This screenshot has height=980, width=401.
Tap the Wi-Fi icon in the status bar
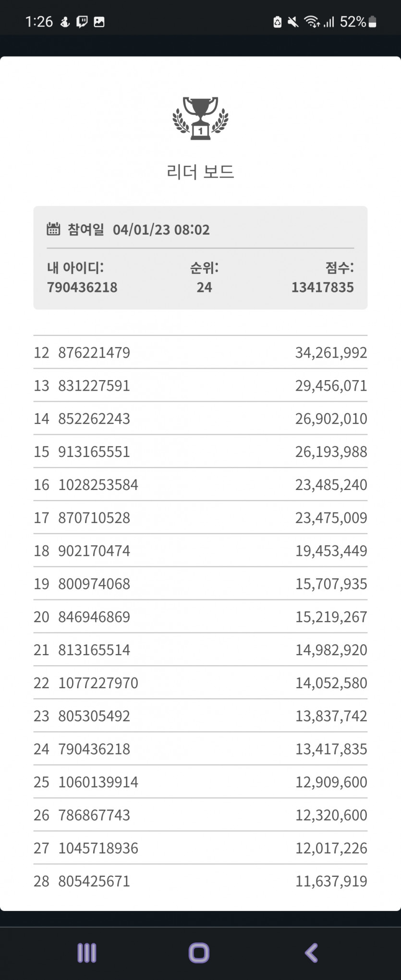[x=312, y=22]
